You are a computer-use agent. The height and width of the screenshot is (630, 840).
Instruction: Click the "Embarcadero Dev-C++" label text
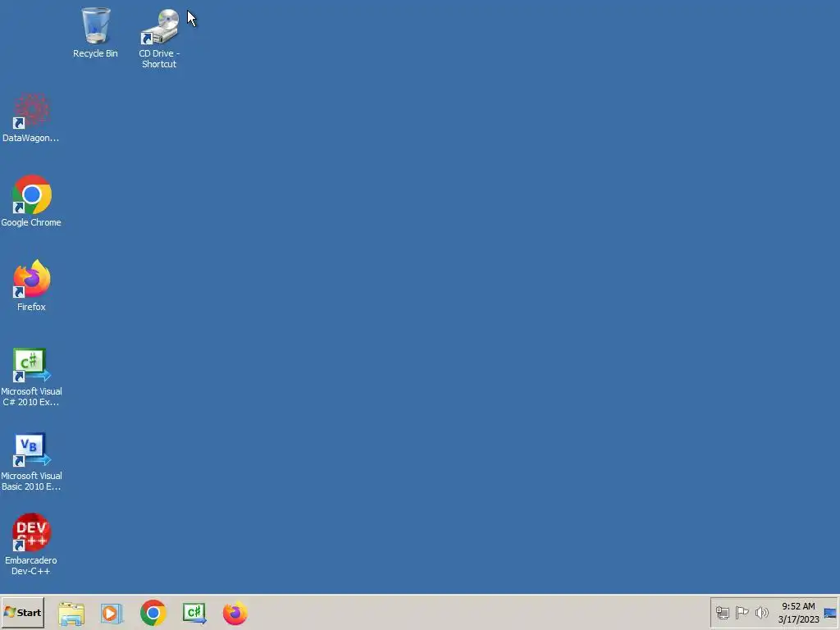(31, 566)
